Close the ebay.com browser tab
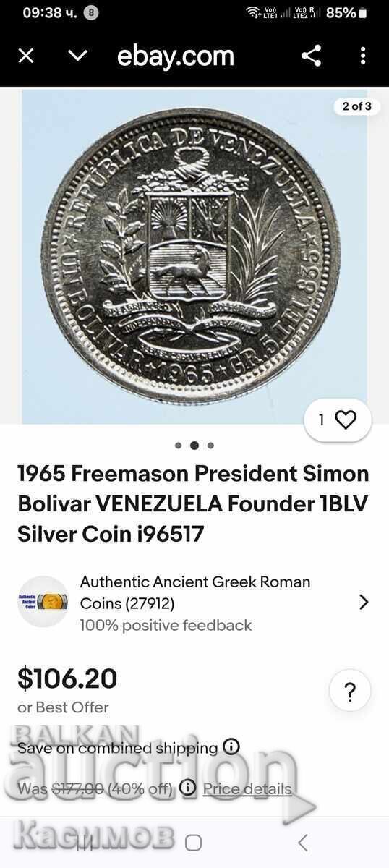This screenshot has height=868, width=389. pyautogui.click(x=26, y=56)
